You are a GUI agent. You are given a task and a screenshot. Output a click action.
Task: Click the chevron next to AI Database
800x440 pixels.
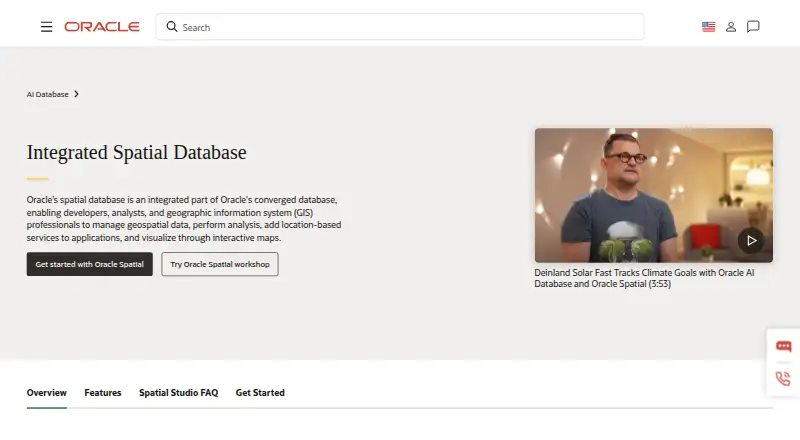click(x=77, y=94)
